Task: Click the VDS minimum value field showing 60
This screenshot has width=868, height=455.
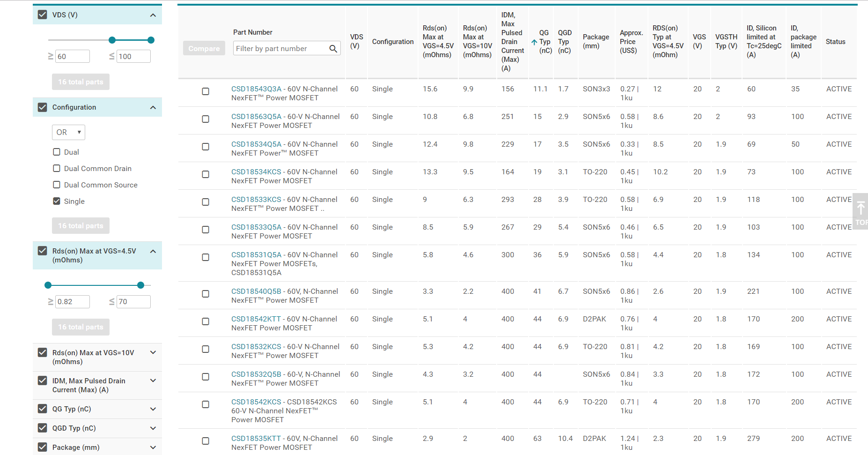Action: click(73, 56)
